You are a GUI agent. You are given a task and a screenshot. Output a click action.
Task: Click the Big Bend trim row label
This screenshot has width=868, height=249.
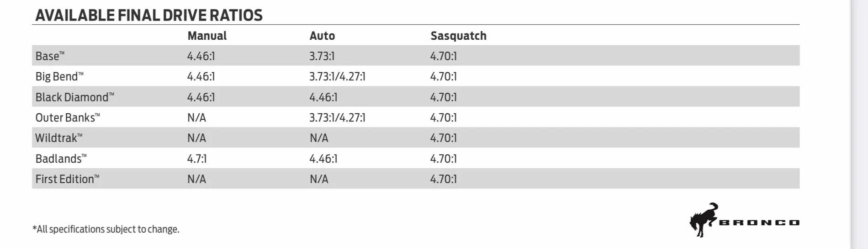point(59,76)
